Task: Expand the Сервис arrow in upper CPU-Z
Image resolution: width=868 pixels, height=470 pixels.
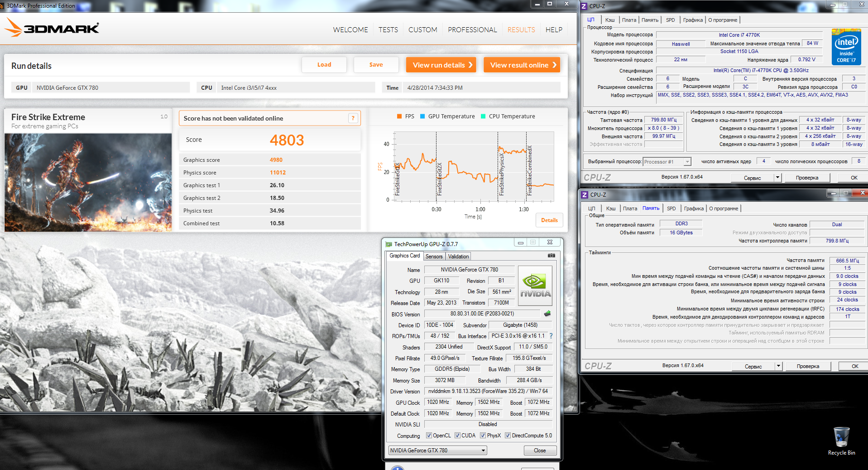Action: pos(777,178)
